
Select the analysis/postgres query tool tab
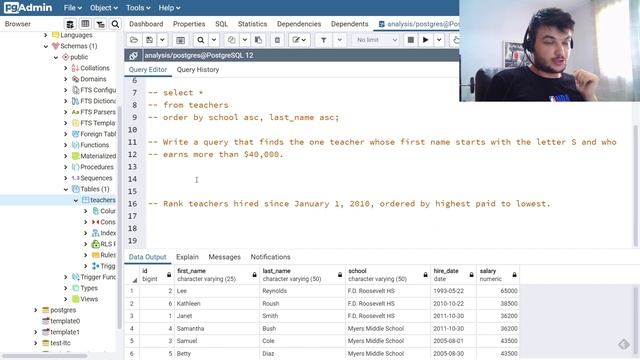click(x=418, y=24)
